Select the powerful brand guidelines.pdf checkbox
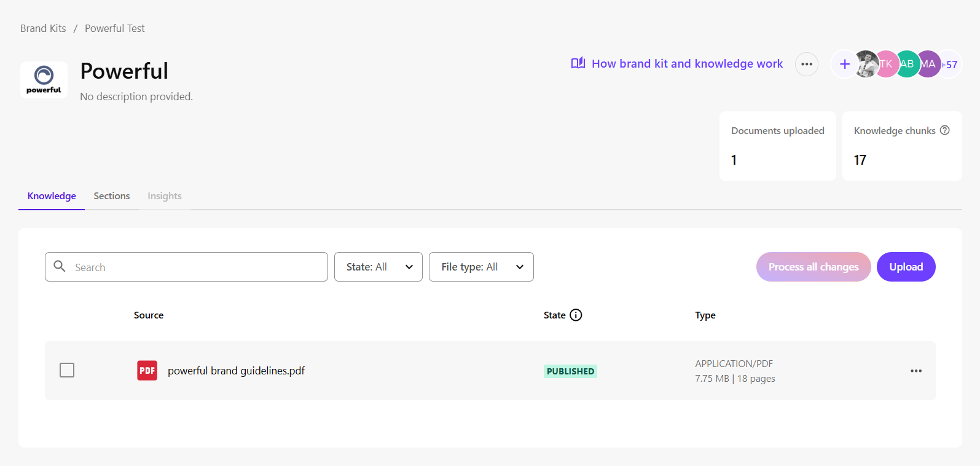The height and width of the screenshot is (466, 980). [x=67, y=370]
